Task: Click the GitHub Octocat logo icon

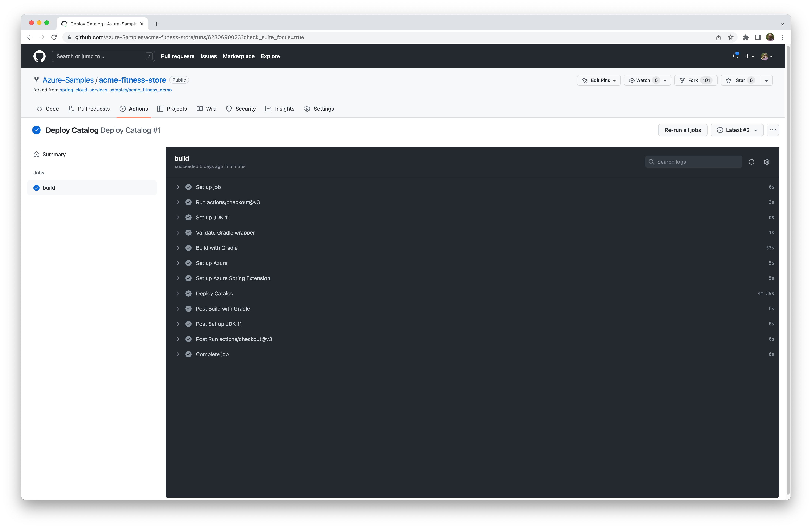Action: [39, 56]
